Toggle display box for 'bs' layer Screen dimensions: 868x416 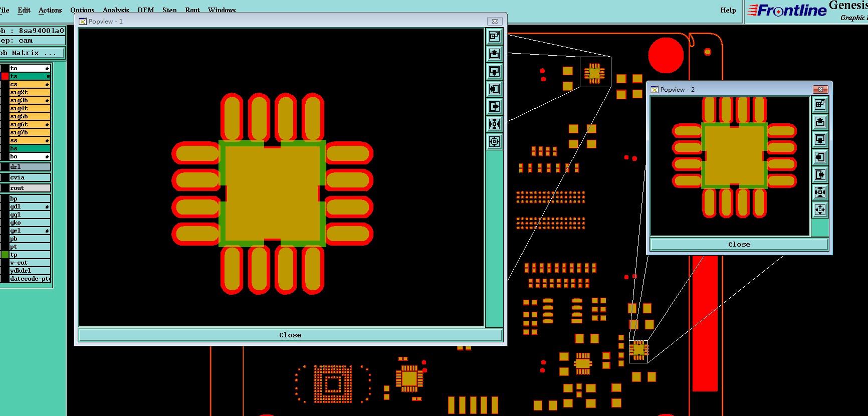tap(5, 148)
